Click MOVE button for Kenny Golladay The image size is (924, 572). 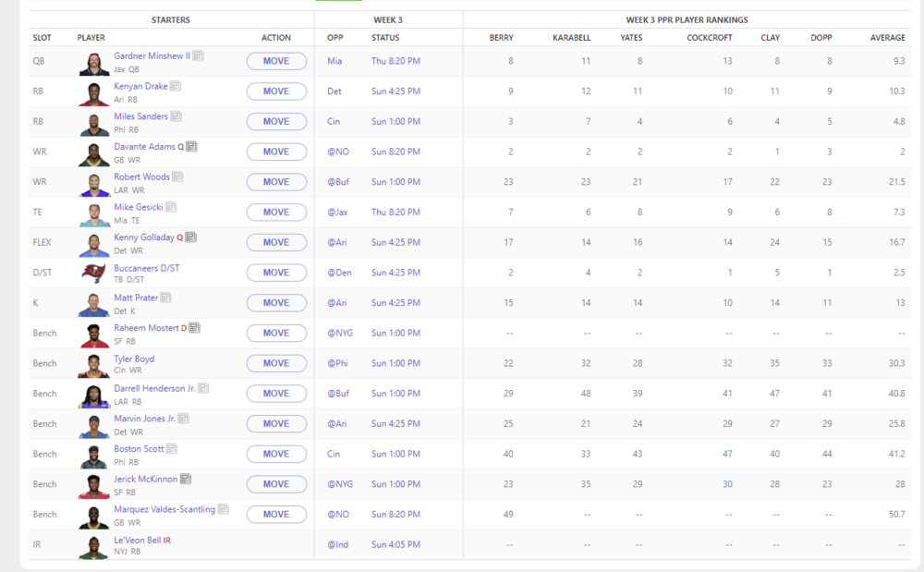[276, 242]
